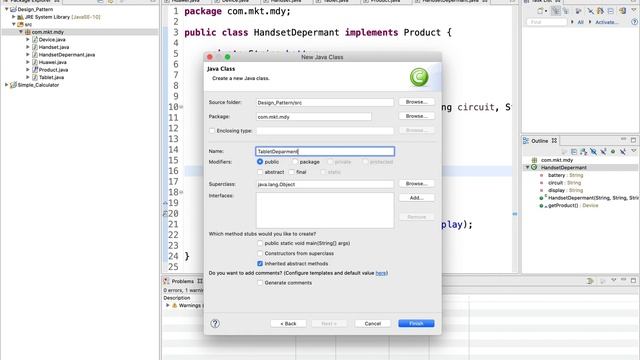Click the Simple_Calculator project icon

click(13, 85)
